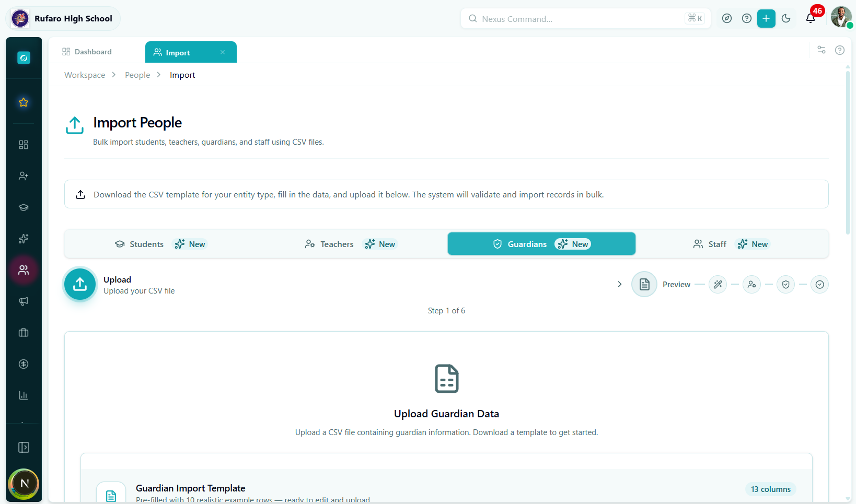
Task: Open tab settings sliders icon
Action: pos(822,50)
